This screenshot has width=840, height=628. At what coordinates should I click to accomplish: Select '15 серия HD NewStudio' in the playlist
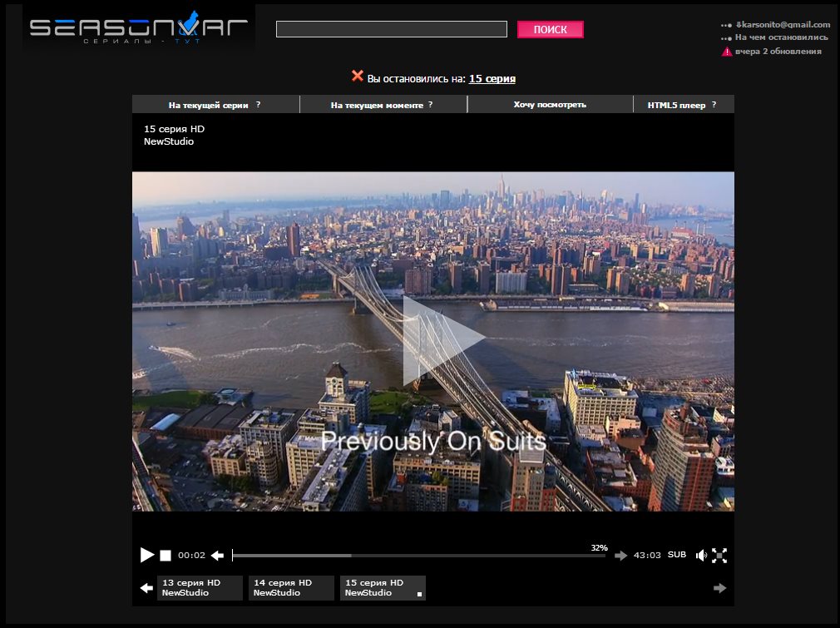(x=383, y=588)
